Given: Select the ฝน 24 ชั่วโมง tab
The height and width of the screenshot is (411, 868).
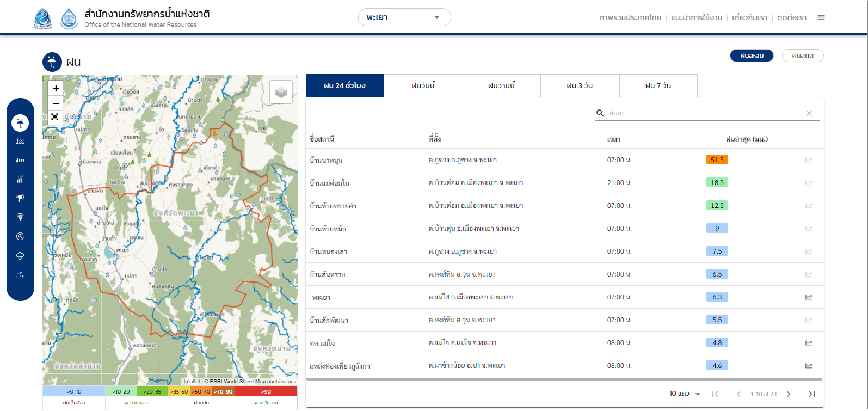Looking at the screenshot, I should click(345, 86).
